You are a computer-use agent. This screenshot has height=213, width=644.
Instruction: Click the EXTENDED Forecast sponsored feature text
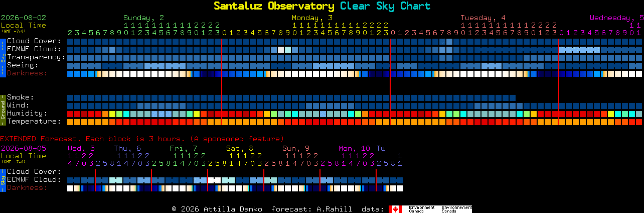coord(142,139)
